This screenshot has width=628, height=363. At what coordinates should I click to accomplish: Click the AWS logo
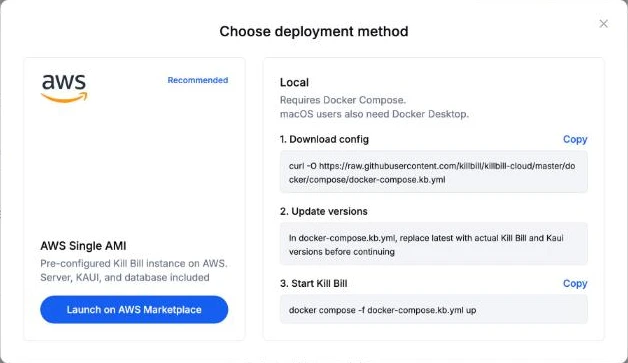click(x=64, y=88)
